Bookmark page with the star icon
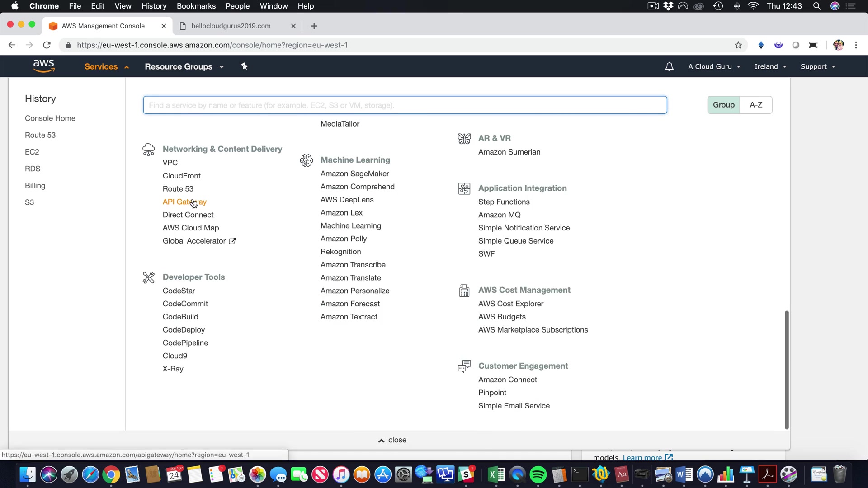868x488 pixels. pyautogui.click(x=738, y=45)
